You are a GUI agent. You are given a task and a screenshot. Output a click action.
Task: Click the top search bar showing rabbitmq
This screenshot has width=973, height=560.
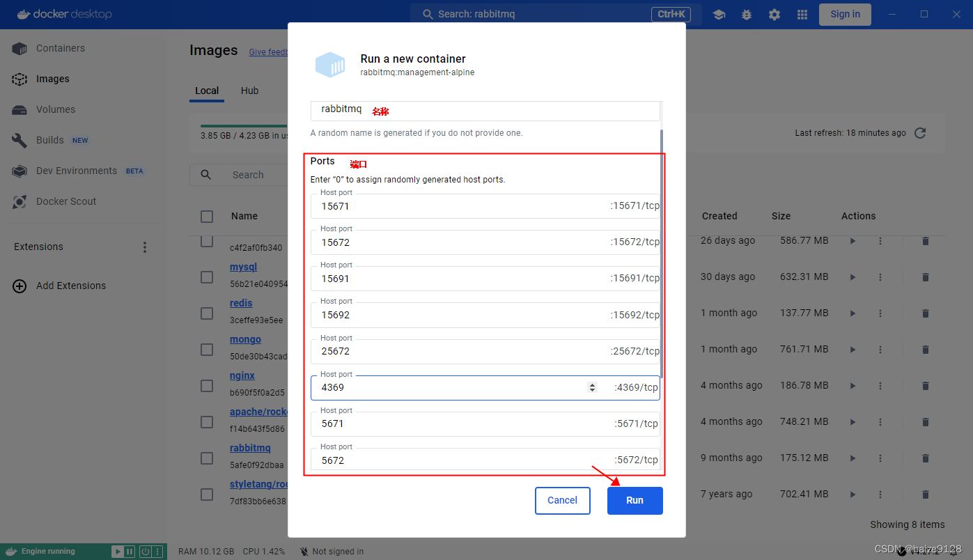pos(555,14)
